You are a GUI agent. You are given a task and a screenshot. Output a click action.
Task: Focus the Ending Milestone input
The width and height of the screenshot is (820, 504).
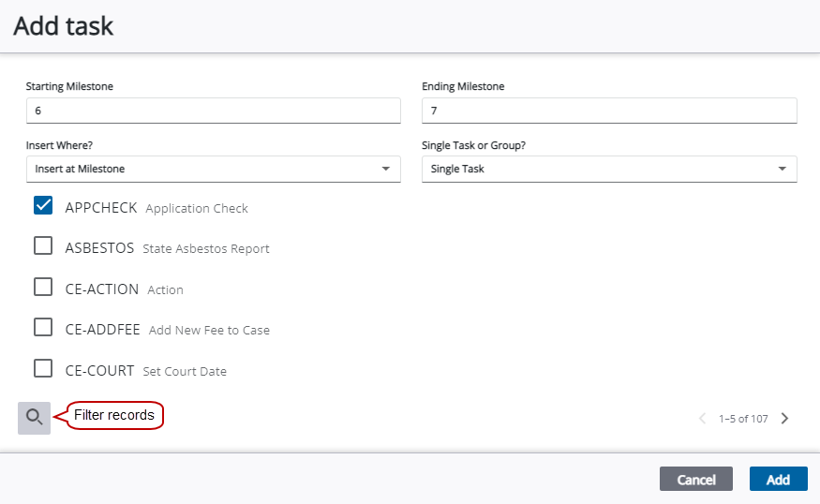tap(609, 111)
